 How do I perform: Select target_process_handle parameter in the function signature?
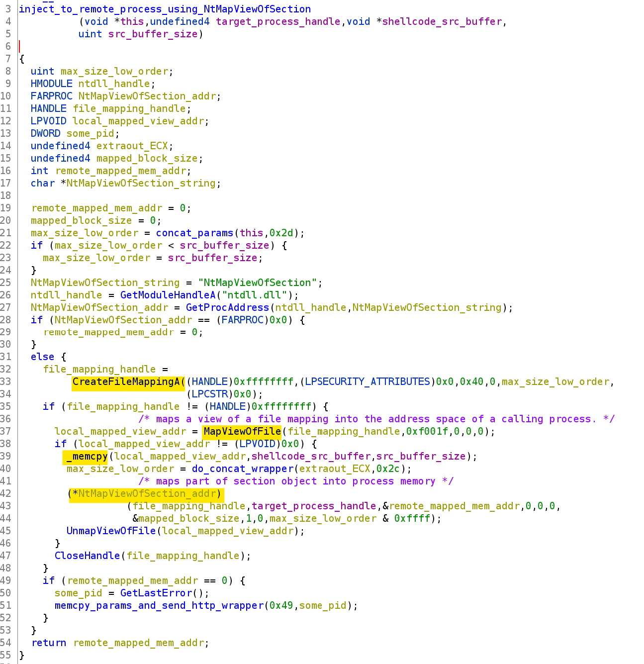coord(278,21)
